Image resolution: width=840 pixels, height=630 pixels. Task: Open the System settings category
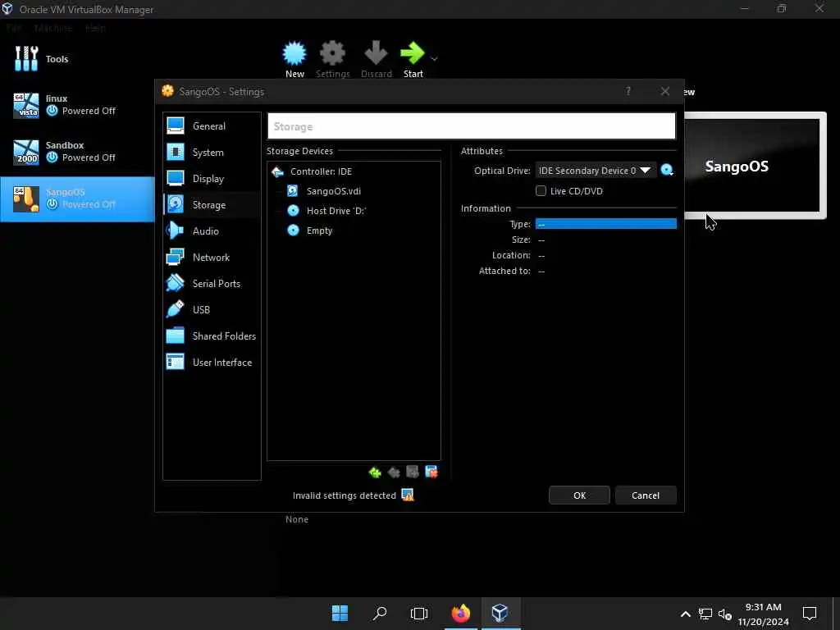(212, 152)
